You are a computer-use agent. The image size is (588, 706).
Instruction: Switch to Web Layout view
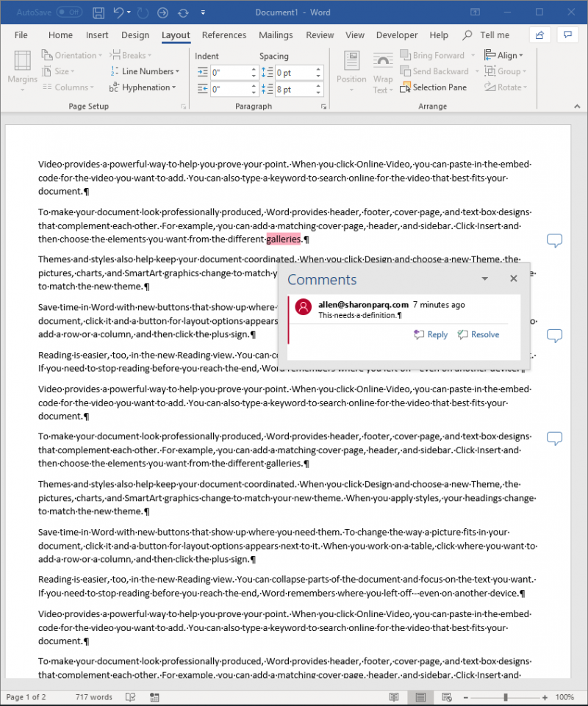point(447,697)
